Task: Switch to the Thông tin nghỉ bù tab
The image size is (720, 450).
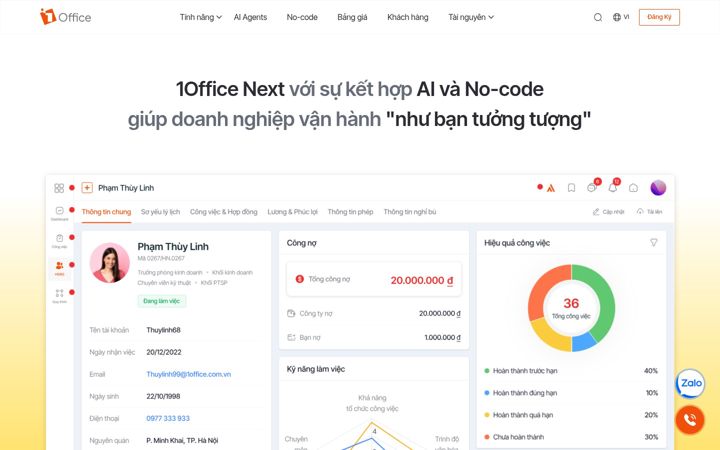Action: (410, 212)
